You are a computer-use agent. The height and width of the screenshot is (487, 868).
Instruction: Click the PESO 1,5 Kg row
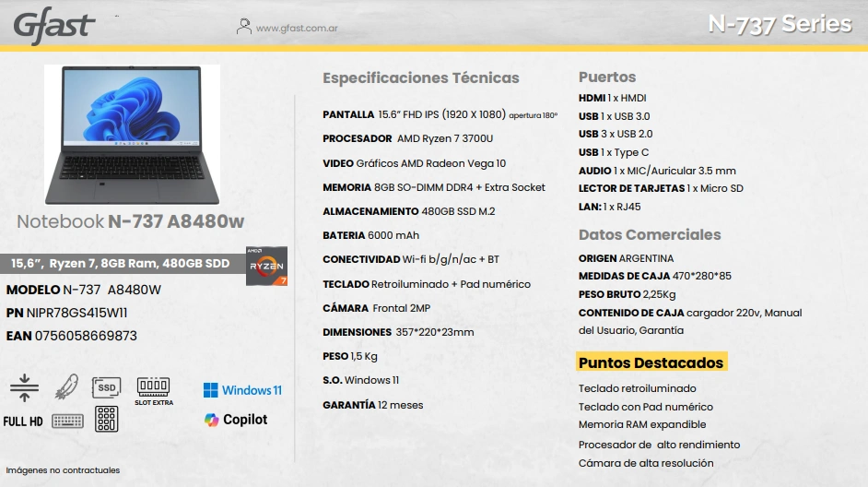pos(350,356)
